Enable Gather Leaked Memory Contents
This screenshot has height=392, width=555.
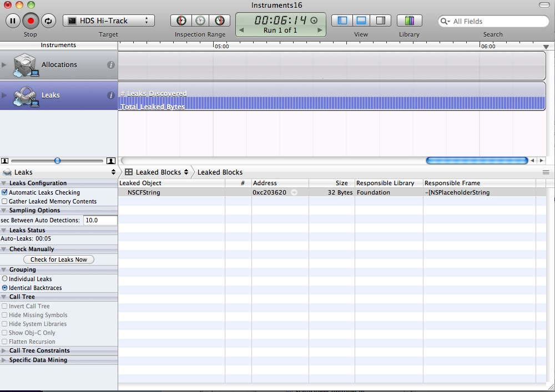click(5, 201)
